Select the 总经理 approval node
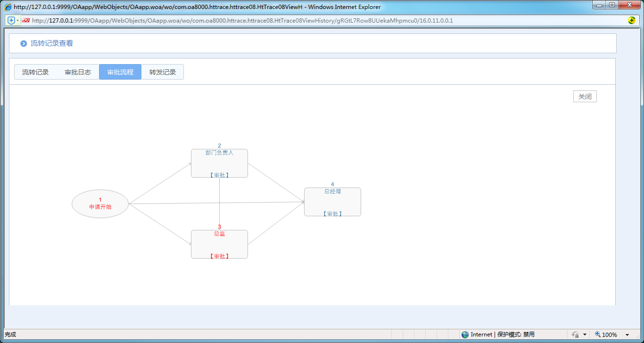Viewport: 644px width, 343px height. point(332,202)
